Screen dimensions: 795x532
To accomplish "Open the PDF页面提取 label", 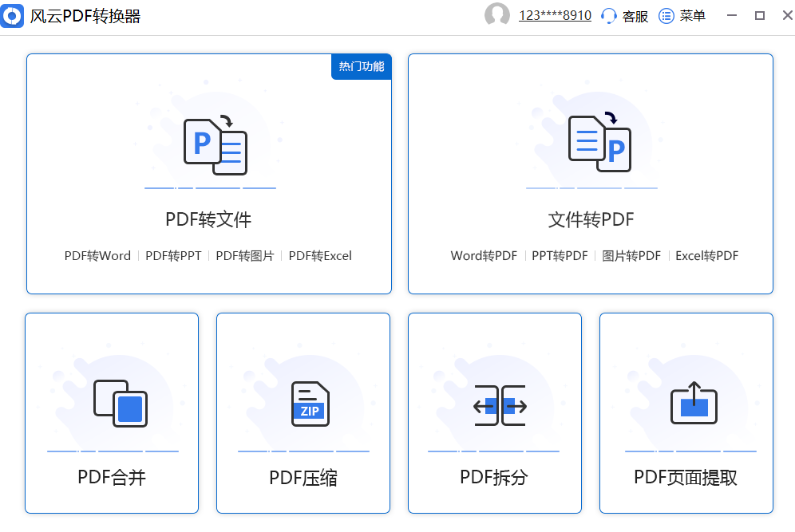I will click(x=686, y=477).
